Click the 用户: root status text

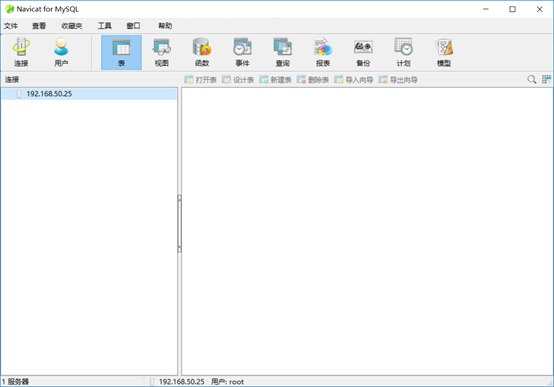pyautogui.click(x=228, y=382)
